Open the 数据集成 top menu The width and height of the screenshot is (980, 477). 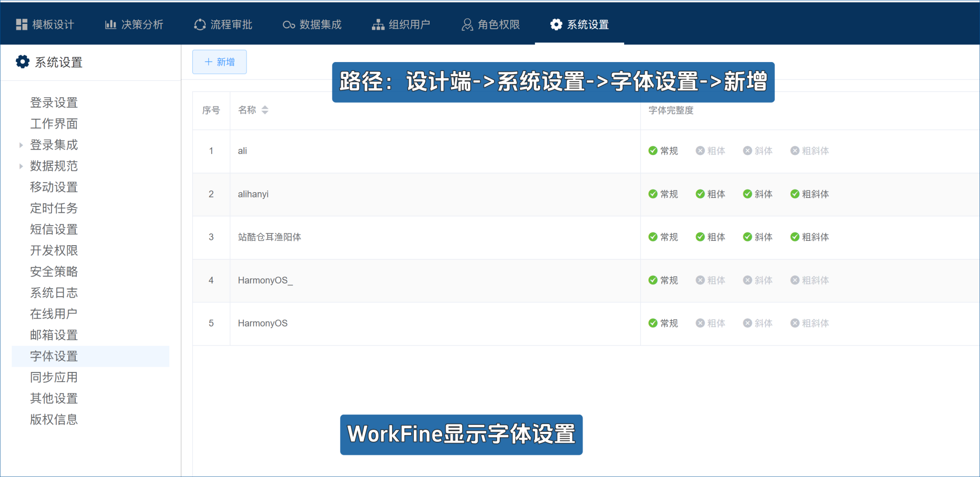point(312,25)
